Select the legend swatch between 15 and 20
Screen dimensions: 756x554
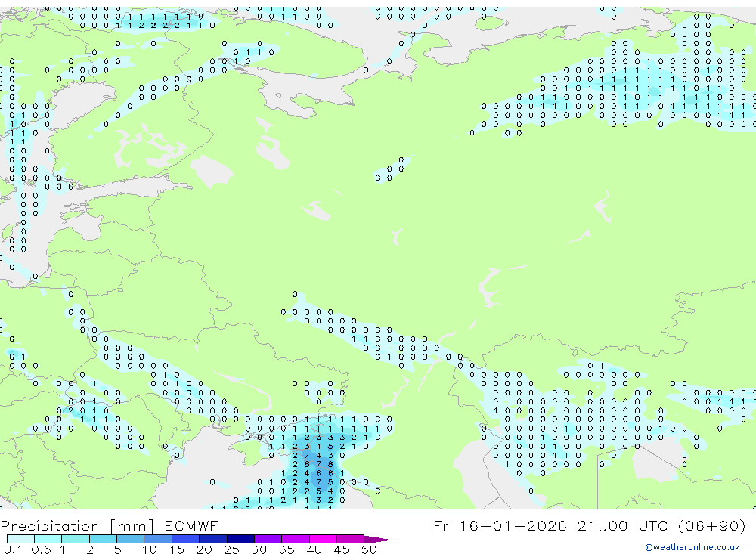pyautogui.click(x=185, y=539)
